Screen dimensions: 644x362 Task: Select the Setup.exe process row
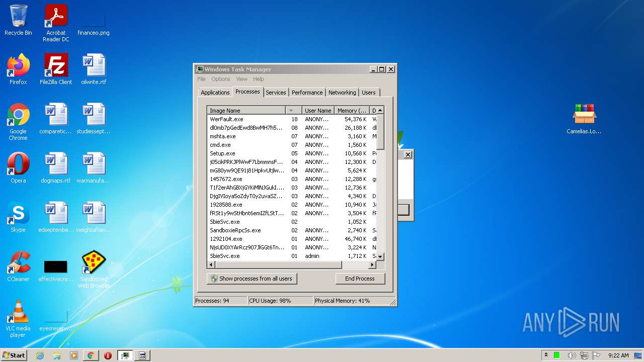tap(292, 153)
